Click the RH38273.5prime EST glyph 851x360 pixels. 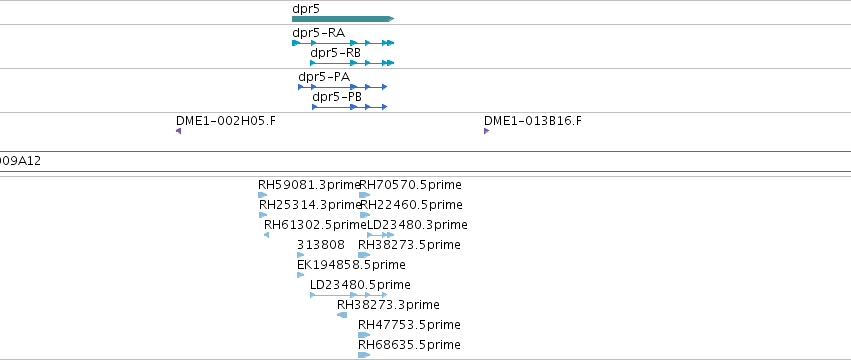pos(364,255)
